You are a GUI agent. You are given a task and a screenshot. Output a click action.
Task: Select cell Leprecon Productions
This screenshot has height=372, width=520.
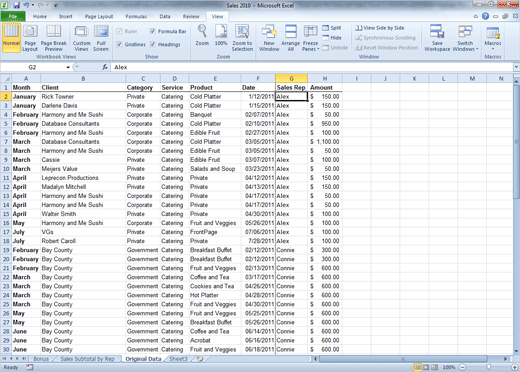point(83,178)
